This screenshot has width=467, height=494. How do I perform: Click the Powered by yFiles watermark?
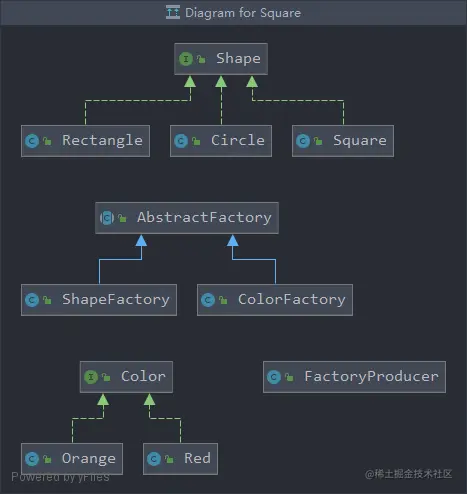point(60,477)
